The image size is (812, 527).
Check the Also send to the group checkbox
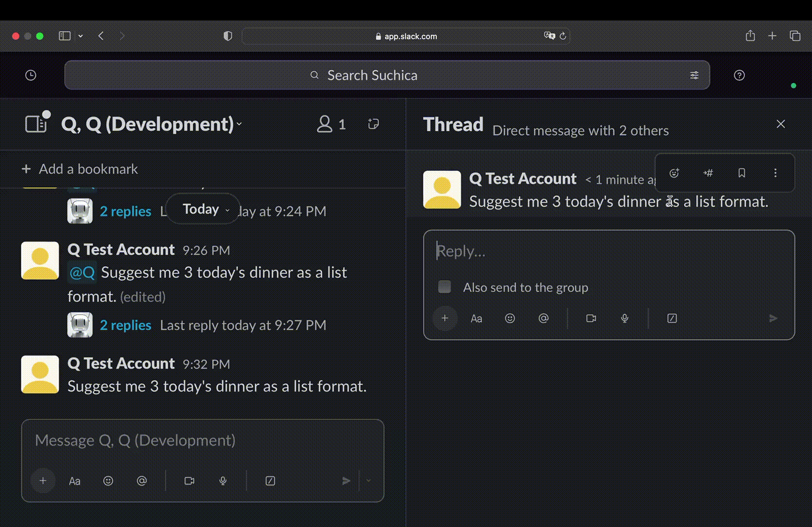(x=444, y=287)
